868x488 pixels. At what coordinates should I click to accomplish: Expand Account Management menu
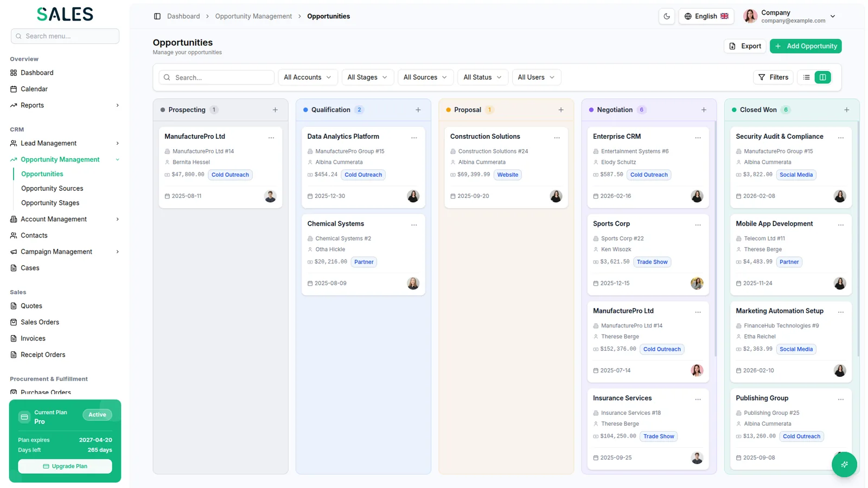65,219
